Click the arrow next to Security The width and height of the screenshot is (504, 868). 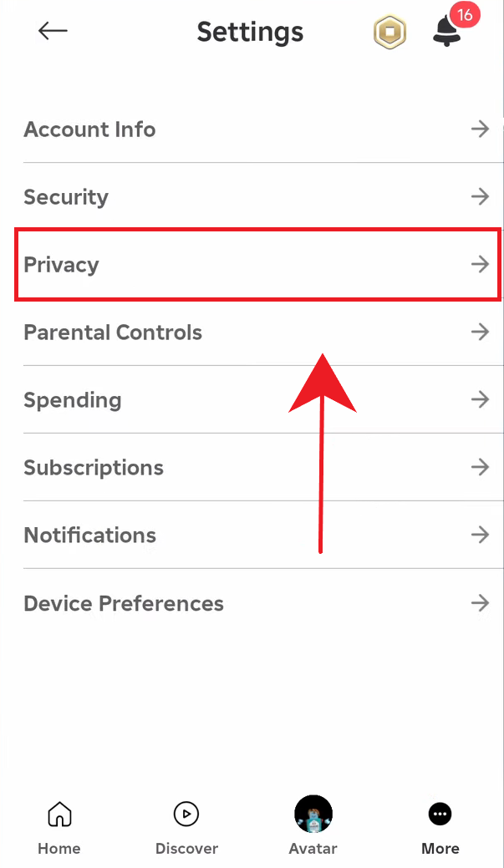(480, 197)
